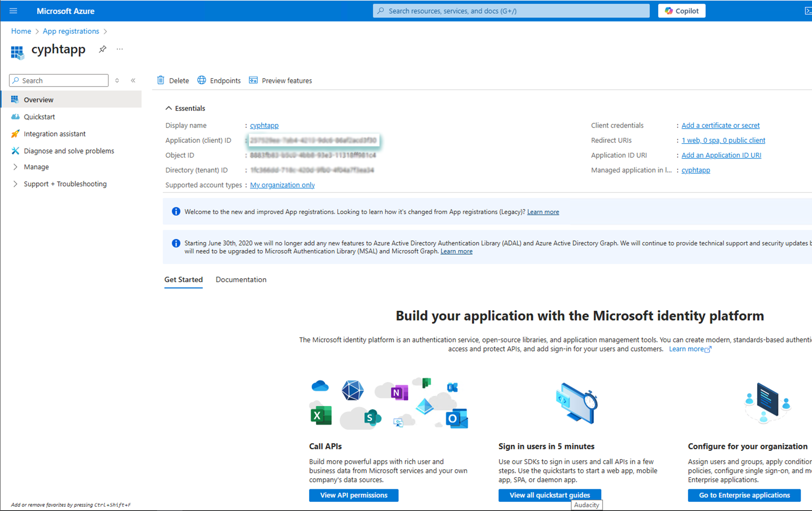Open Learn more in ADAL notice
The image size is (812, 511).
456,251
